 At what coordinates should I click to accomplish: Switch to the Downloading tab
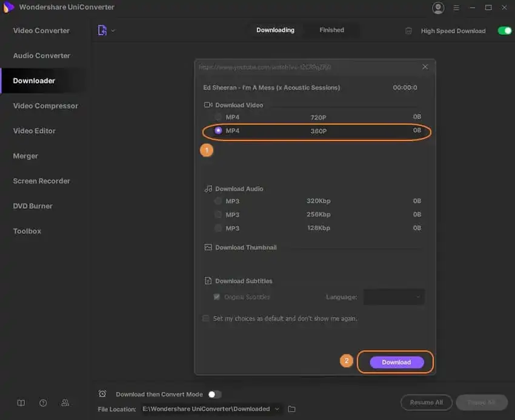click(275, 30)
